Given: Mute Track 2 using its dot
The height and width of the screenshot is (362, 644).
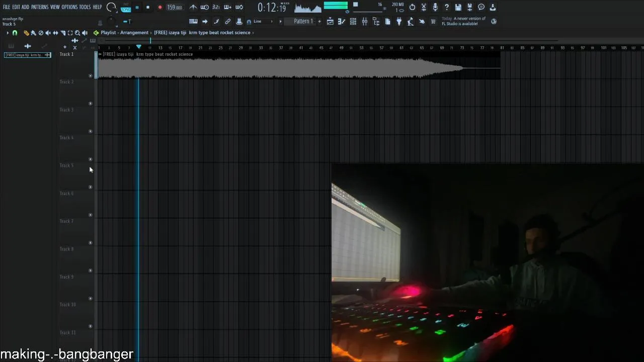Looking at the screenshot, I should point(91,104).
